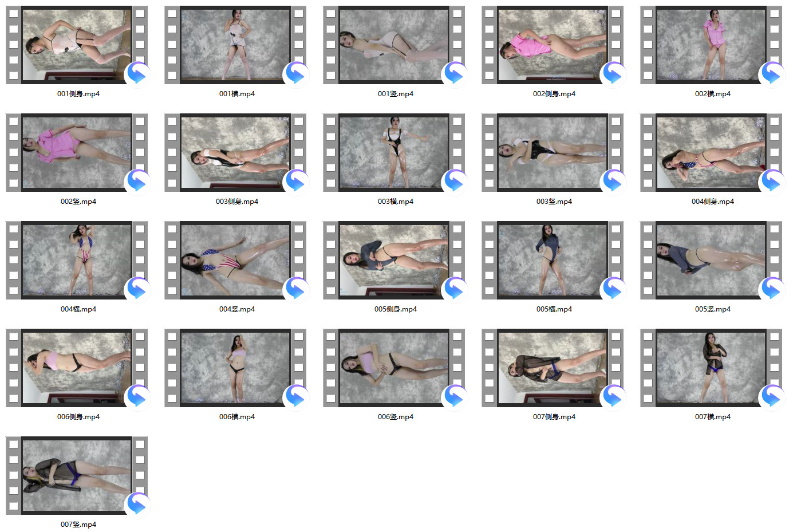The image size is (793, 532).
Task: Click the file name text 006竖.mp4
Action: tap(396, 417)
